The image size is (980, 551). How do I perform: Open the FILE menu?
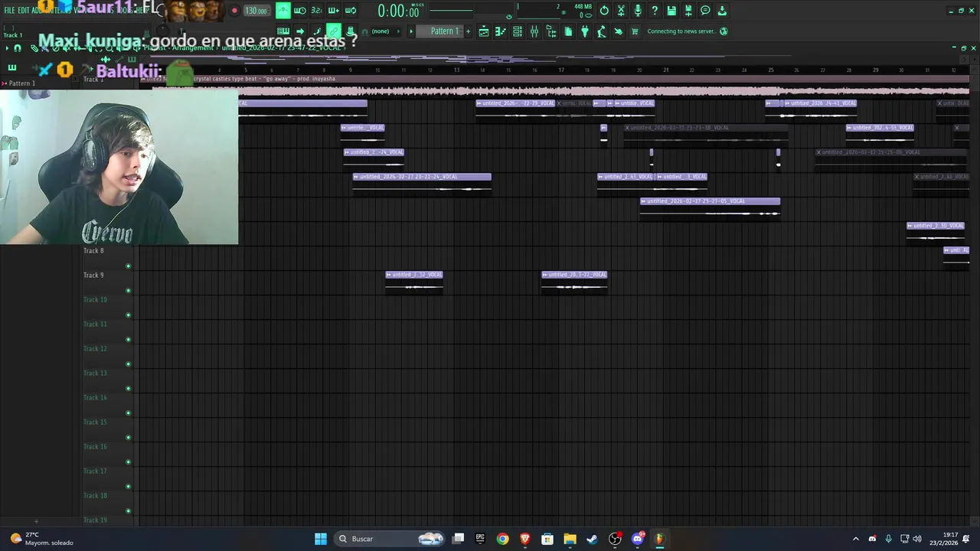pos(9,11)
